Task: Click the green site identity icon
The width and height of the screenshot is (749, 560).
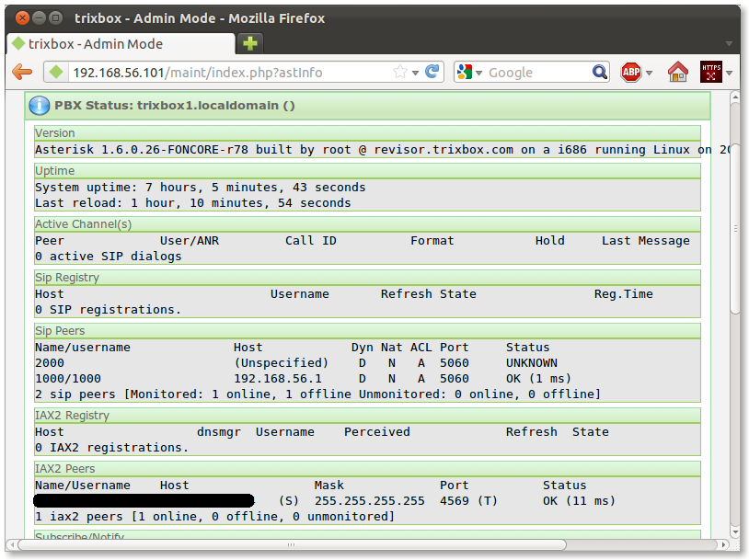Action: pos(56,73)
